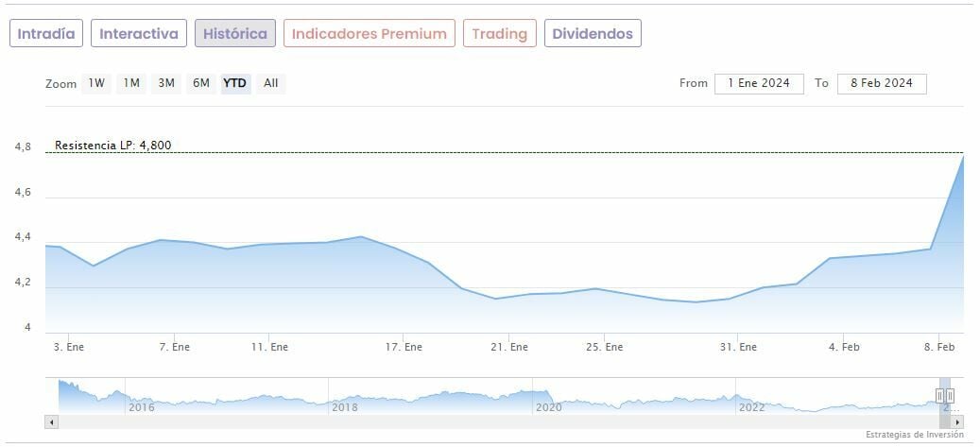Open Indicadores Premium
The width and height of the screenshot is (980, 447).
[x=369, y=33]
